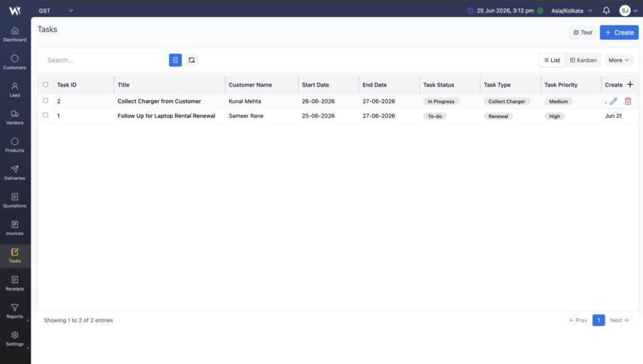This screenshot has height=364, width=643.
Task: Sort by Task Status column
Action: 438,85
